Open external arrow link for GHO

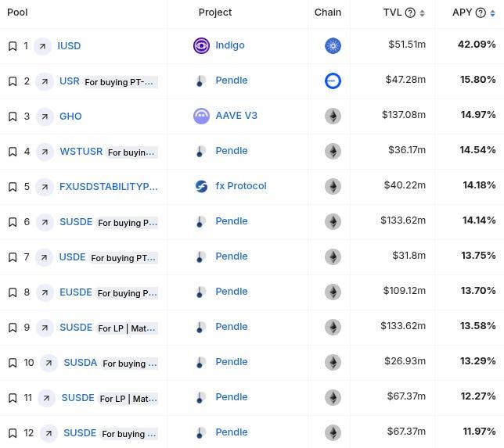[x=45, y=116]
